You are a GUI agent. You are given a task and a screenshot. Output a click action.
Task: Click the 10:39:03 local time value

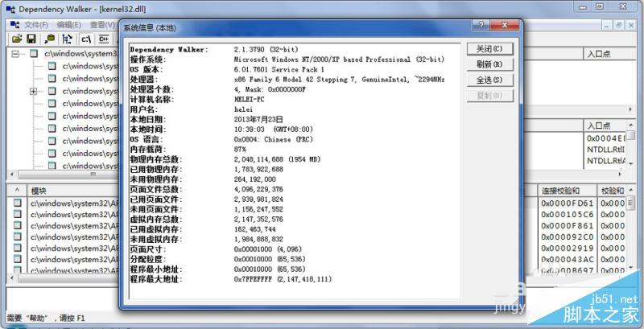[x=250, y=130]
